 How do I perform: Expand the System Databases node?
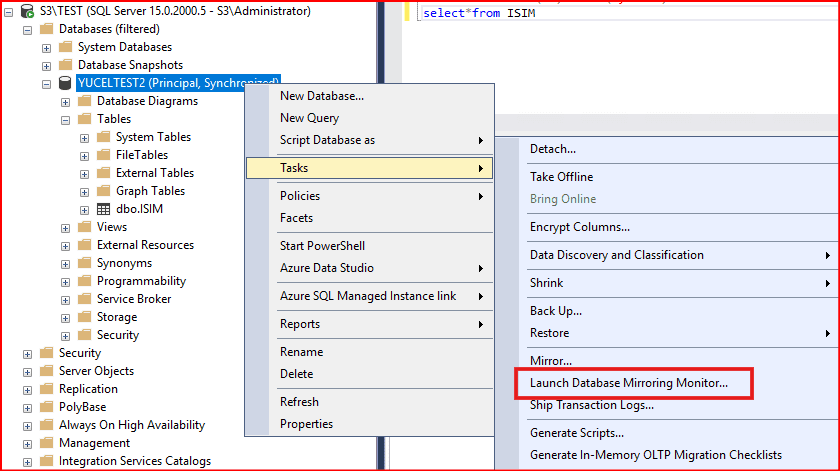click(x=47, y=47)
